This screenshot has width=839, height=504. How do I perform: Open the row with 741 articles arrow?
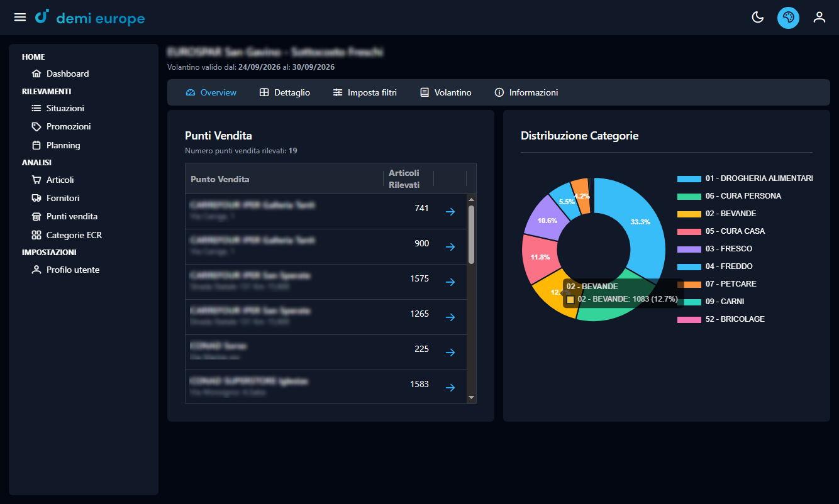450,212
